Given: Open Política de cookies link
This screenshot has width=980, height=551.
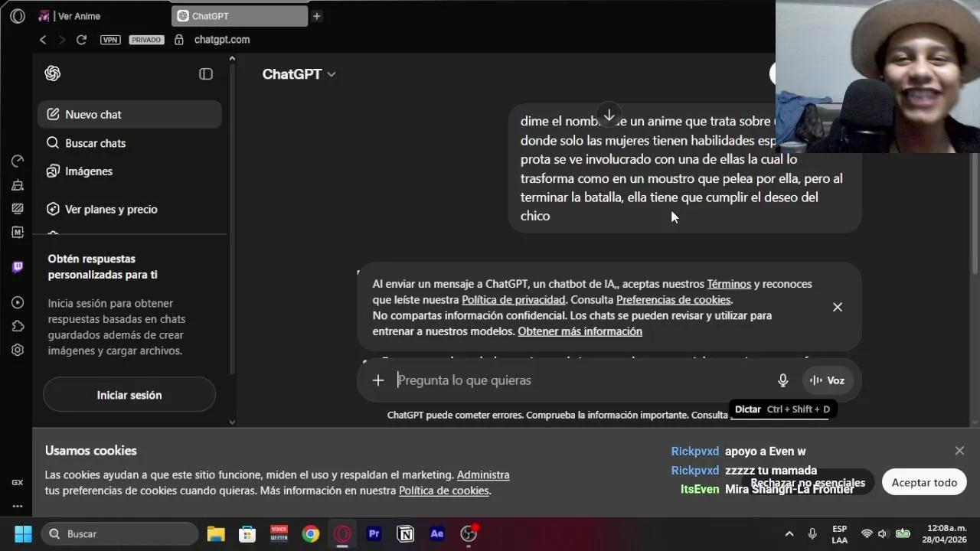Looking at the screenshot, I should (x=444, y=491).
